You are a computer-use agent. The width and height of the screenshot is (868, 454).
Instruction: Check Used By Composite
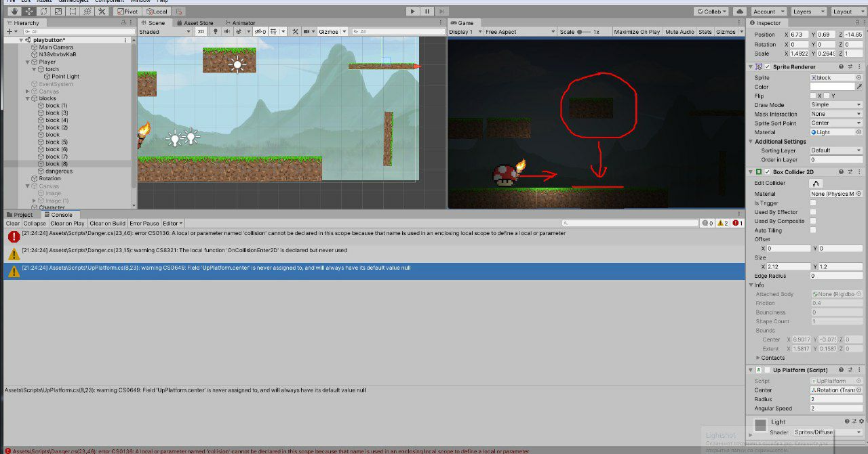point(813,221)
